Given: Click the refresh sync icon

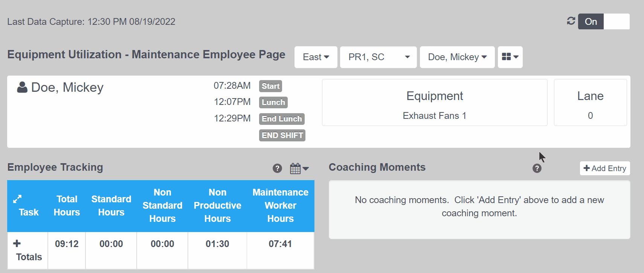Looking at the screenshot, I should coord(571,21).
